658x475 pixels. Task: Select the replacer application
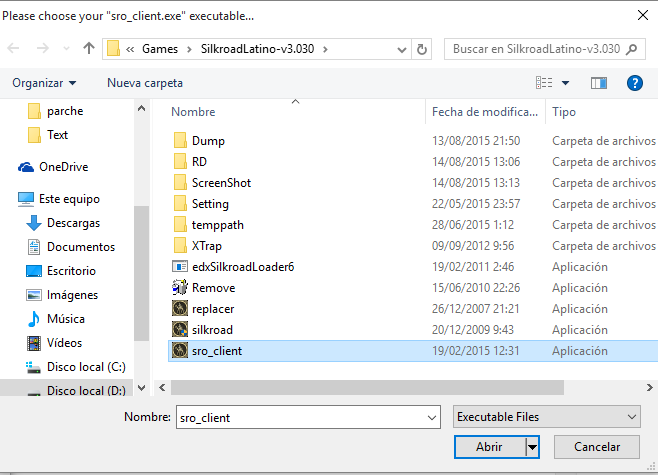tap(213, 309)
